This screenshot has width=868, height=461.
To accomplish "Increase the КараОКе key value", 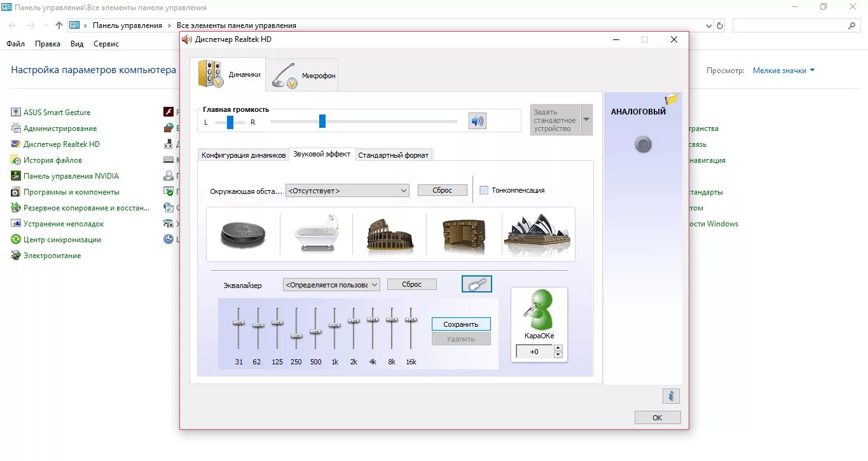I will click(x=558, y=348).
